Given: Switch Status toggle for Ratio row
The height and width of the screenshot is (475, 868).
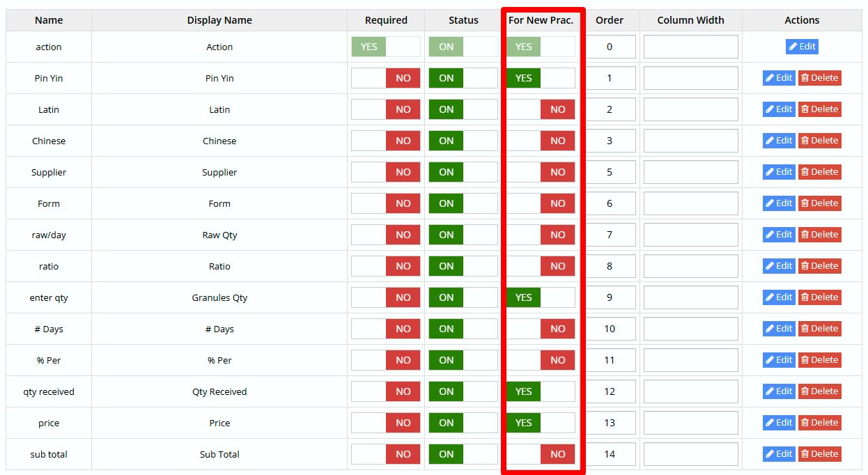Looking at the screenshot, I should (x=463, y=266).
